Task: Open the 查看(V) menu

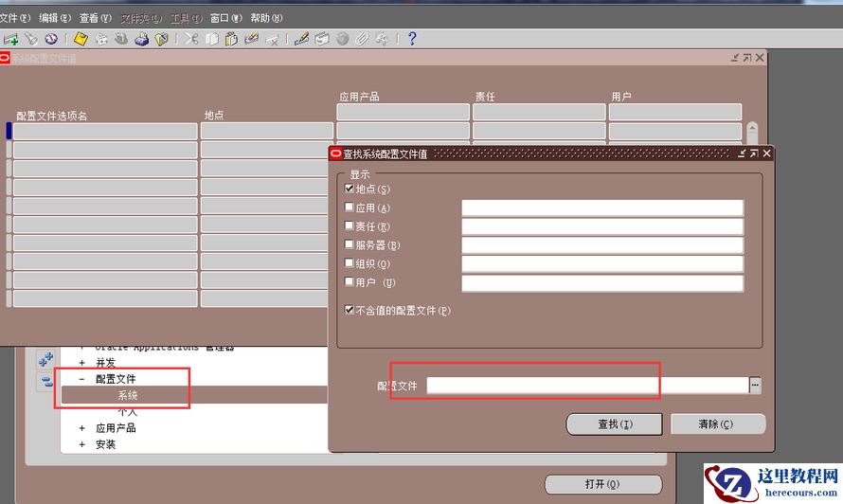Action: pyautogui.click(x=96, y=18)
